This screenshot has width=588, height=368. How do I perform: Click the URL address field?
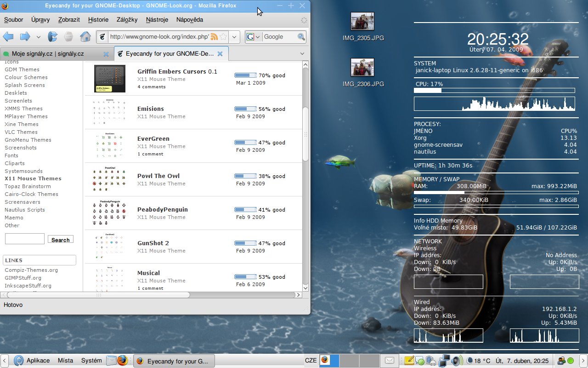click(x=159, y=37)
